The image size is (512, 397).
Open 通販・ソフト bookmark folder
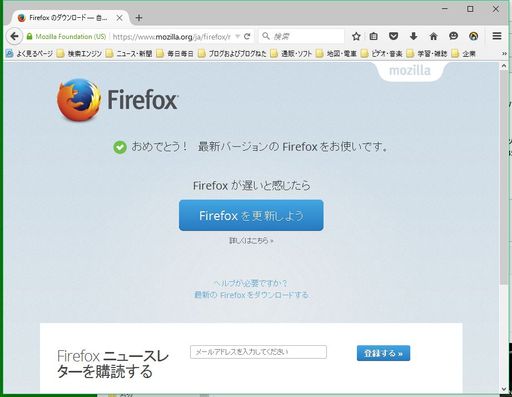pos(291,54)
